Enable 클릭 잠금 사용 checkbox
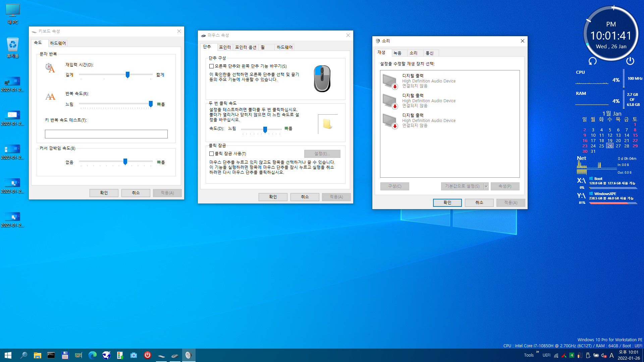This screenshot has height=362, width=644. [x=212, y=154]
